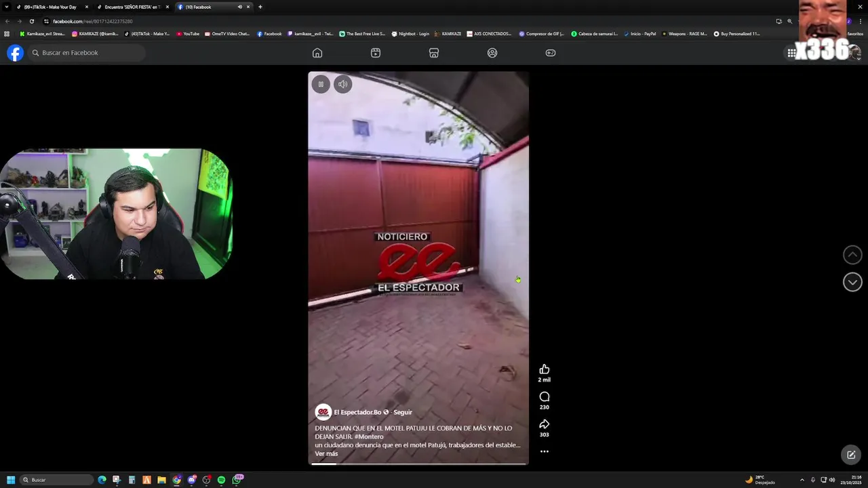Screen dimensions: 868x488
Task: Follow El Espectador.Bo via Seguir
Action: pyautogui.click(x=403, y=412)
